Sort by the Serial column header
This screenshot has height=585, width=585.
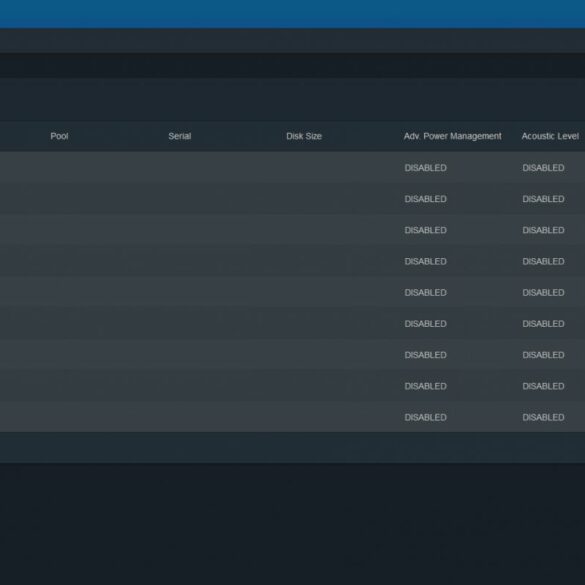[179, 136]
